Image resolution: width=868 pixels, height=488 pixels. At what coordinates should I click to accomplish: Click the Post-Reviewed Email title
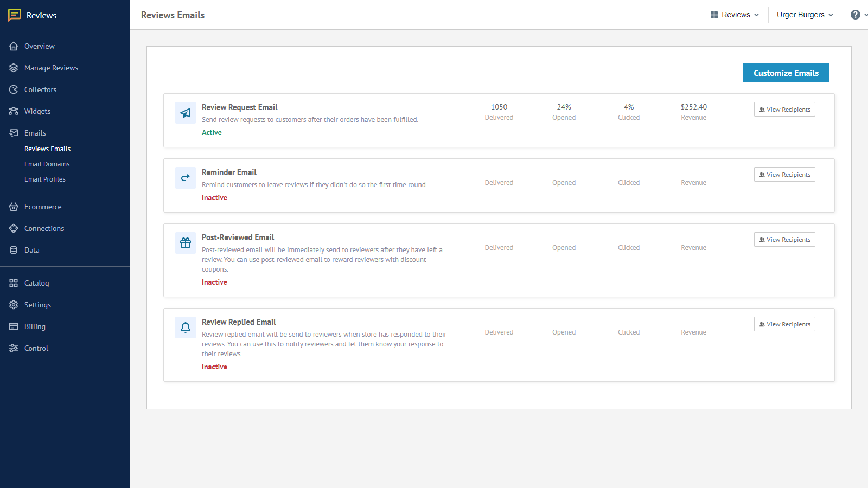point(238,237)
